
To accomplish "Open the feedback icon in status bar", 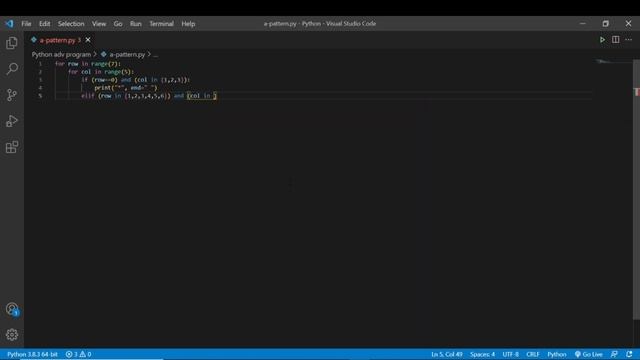I will tap(614, 354).
